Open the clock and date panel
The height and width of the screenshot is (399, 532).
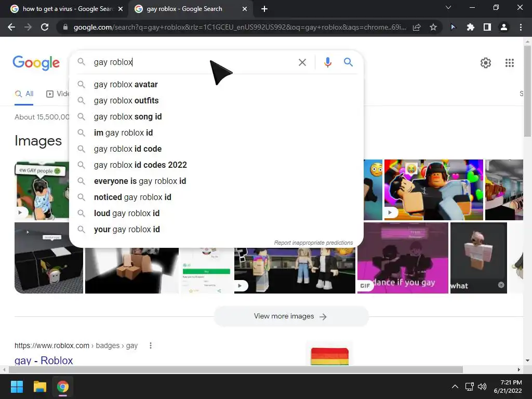[508, 387]
